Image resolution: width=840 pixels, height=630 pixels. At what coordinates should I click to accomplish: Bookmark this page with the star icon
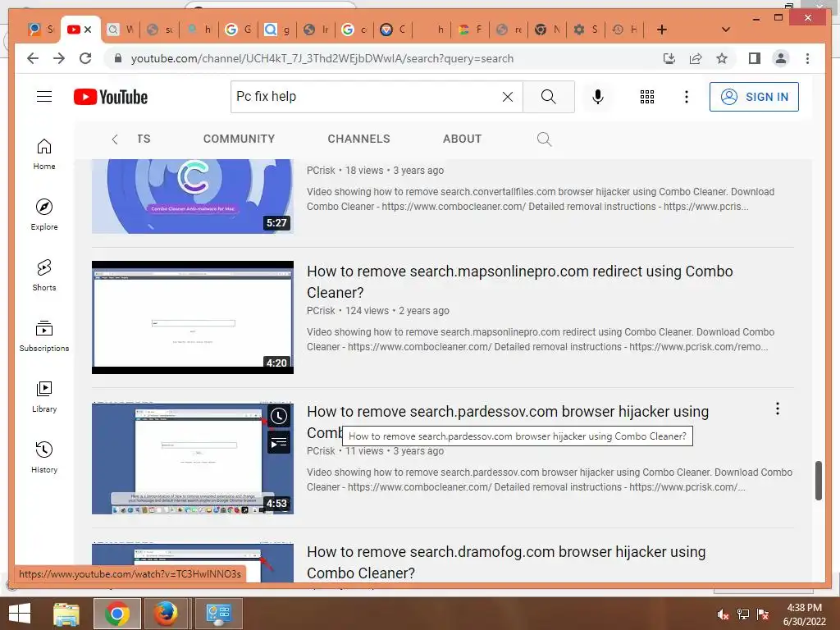(722, 58)
